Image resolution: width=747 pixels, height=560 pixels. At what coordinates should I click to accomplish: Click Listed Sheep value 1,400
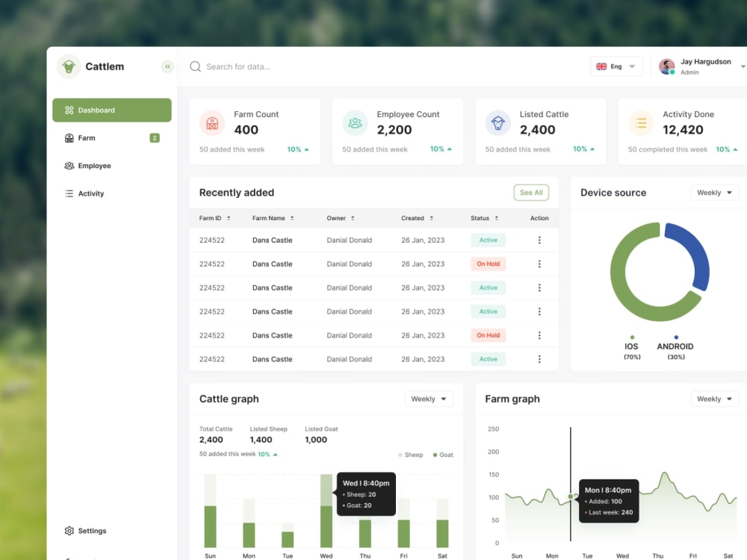261,440
